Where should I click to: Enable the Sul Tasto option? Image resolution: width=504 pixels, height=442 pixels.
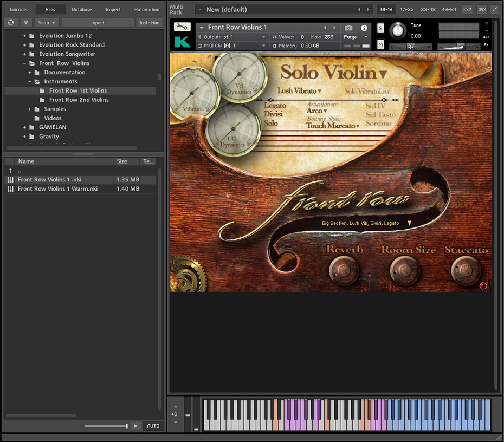pos(380,115)
